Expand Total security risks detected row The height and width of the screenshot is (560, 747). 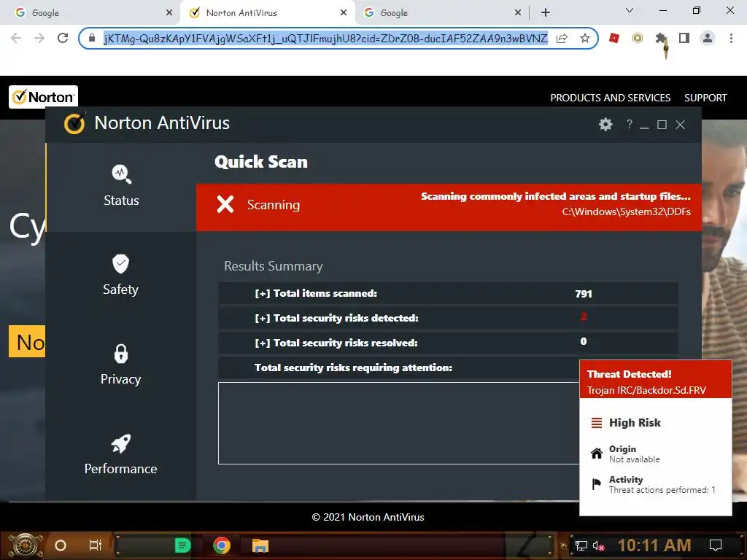pyautogui.click(x=448, y=318)
